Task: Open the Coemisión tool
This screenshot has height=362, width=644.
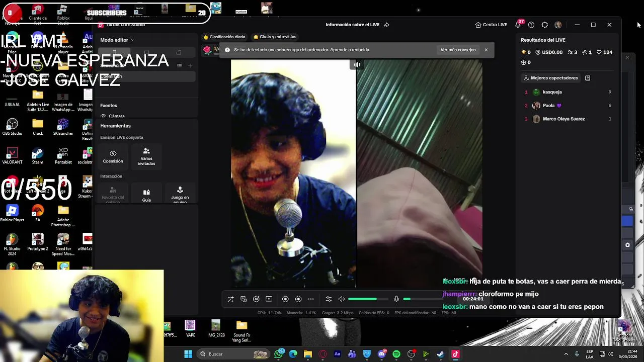Action: [113, 157]
